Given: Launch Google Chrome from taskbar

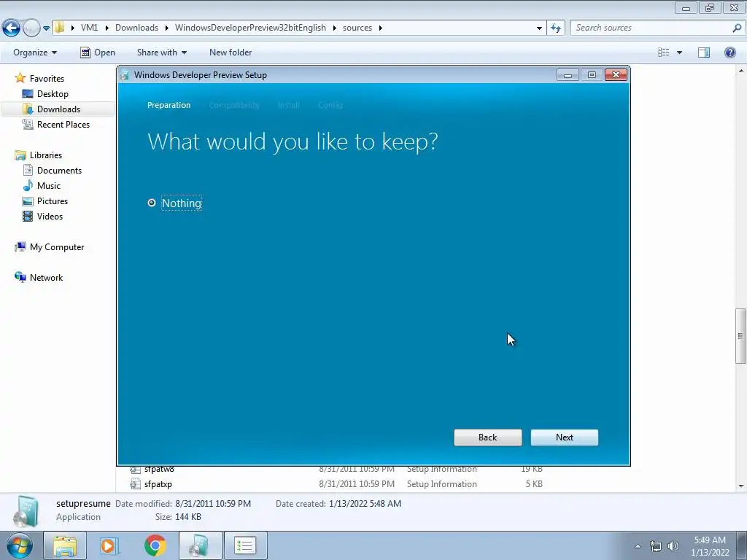Looking at the screenshot, I should 155,545.
